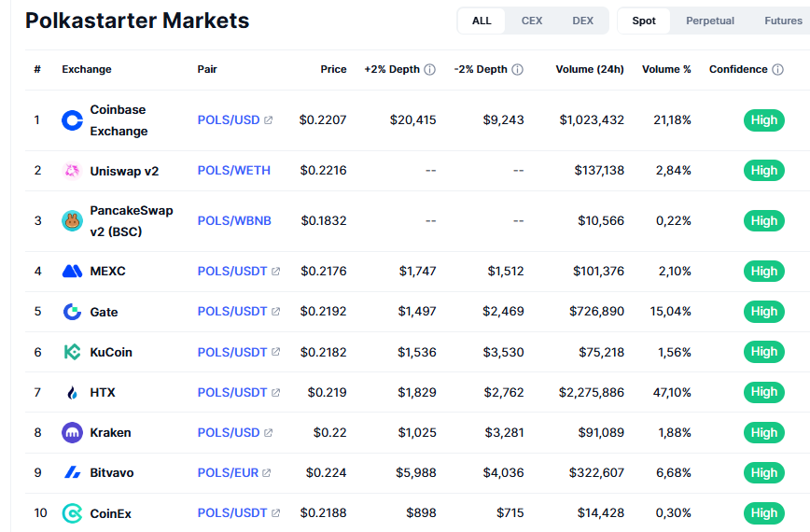
Task: Click the PancakeSwap bunny icon
Action: click(72, 221)
